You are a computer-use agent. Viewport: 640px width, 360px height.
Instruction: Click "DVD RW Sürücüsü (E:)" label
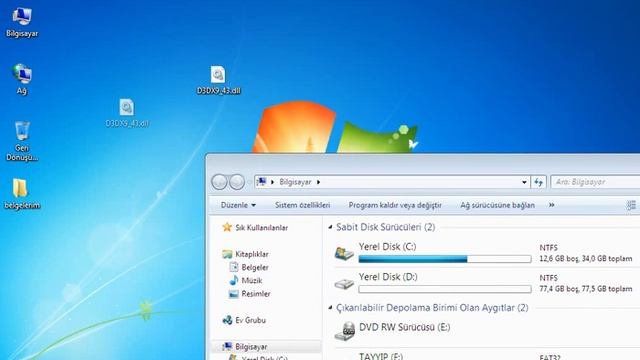(x=404, y=327)
